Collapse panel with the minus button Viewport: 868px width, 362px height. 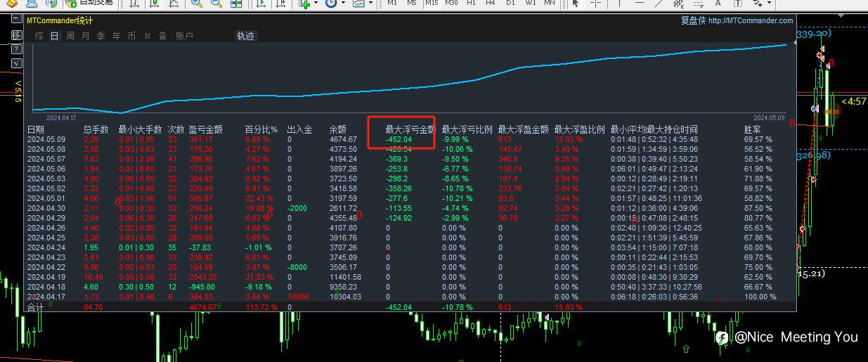tap(16, 19)
